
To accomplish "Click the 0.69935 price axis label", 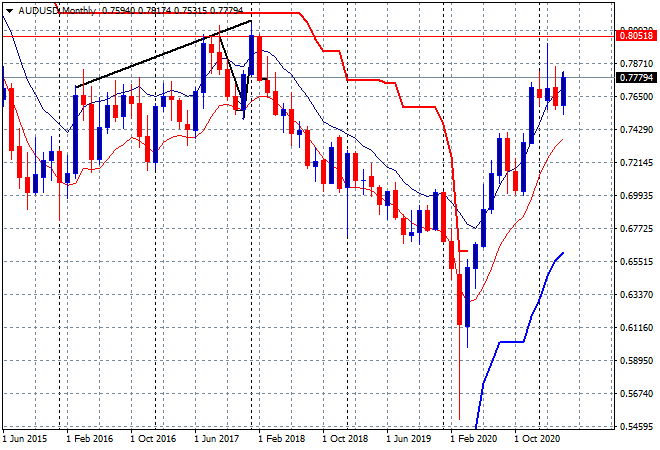I will 636,196.
